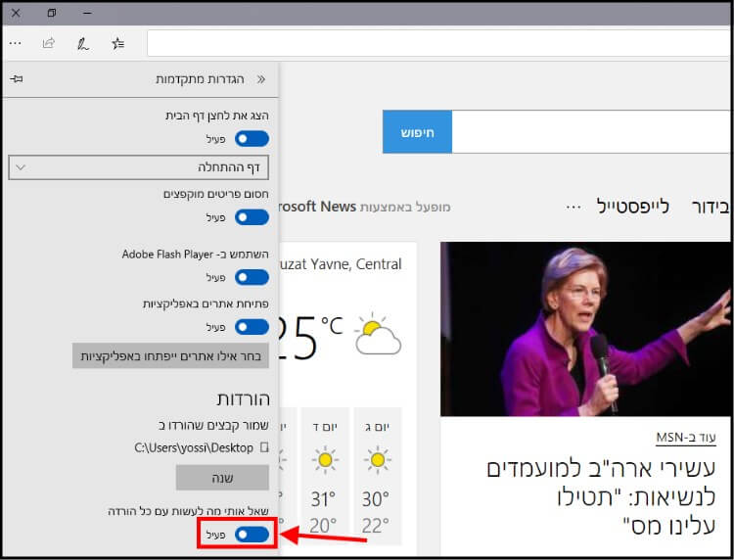
Task: Click the Microsoft News powered-by label
Action: pyautogui.click(x=365, y=207)
